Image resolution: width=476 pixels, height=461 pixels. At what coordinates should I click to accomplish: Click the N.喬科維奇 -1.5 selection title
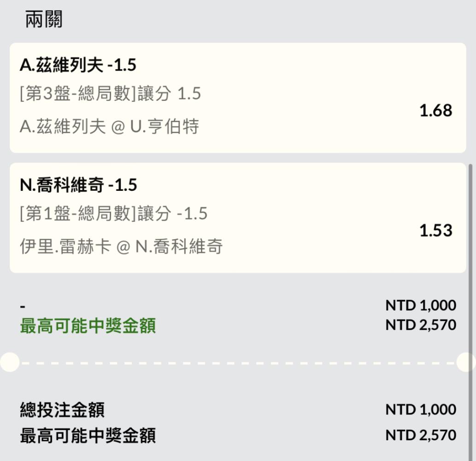(x=78, y=185)
